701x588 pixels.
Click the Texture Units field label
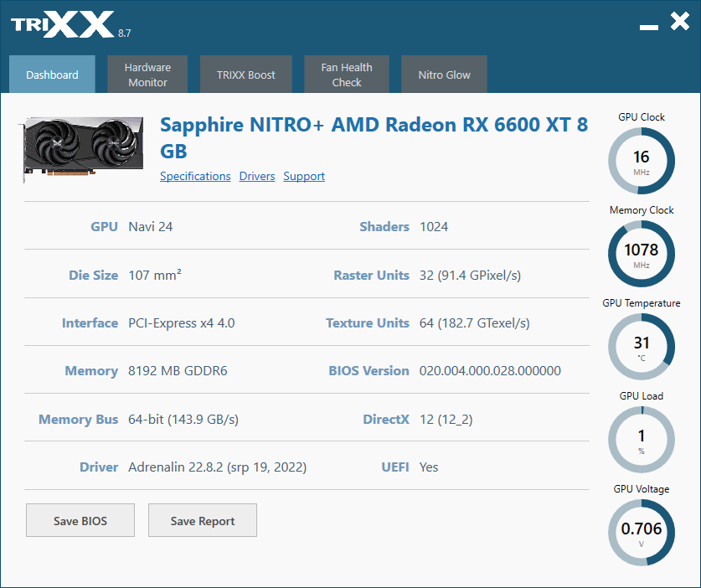368,322
